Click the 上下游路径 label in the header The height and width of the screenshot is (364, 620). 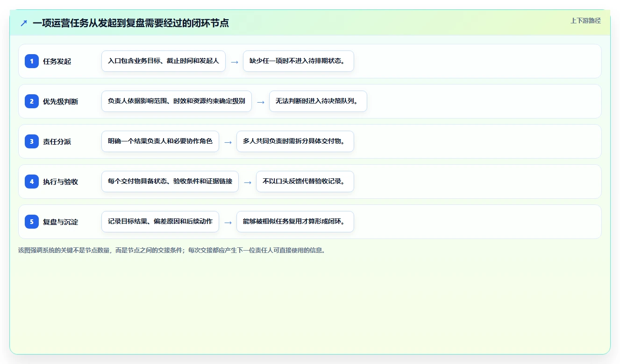click(585, 21)
